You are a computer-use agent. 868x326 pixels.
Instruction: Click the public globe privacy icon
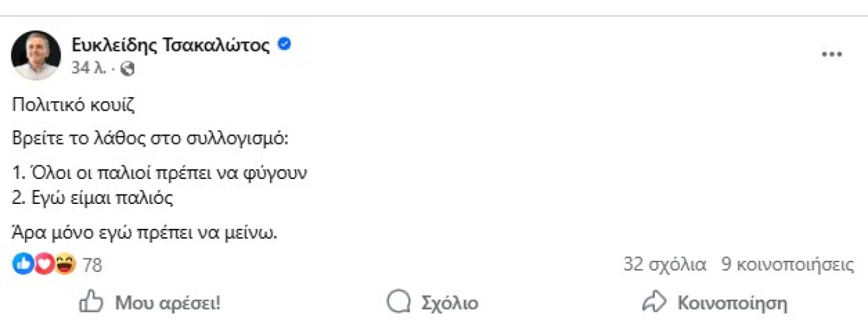[128, 69]
